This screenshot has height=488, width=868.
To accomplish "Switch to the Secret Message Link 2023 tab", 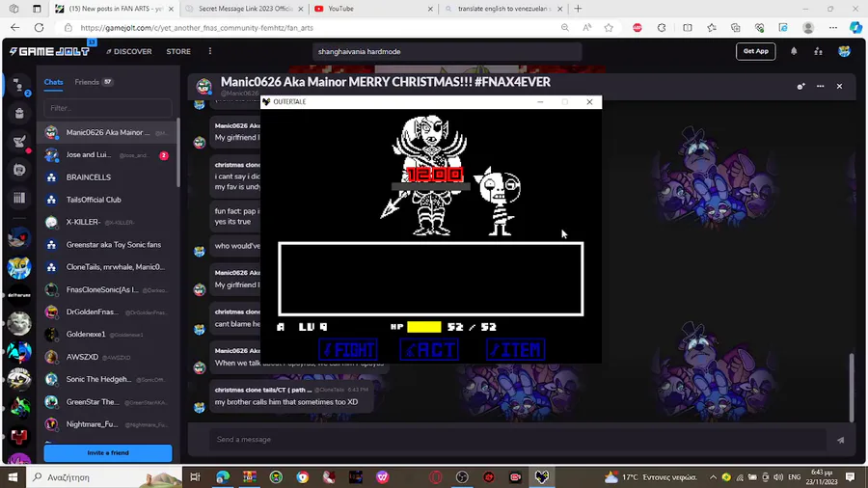I will (x=245, y=9).
